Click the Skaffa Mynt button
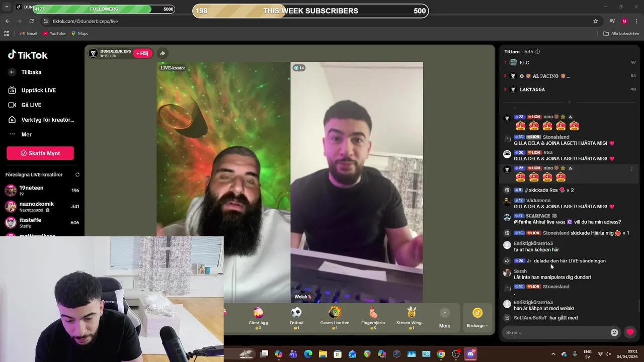Screen dimensions: 644x362 tap(40, 153)
